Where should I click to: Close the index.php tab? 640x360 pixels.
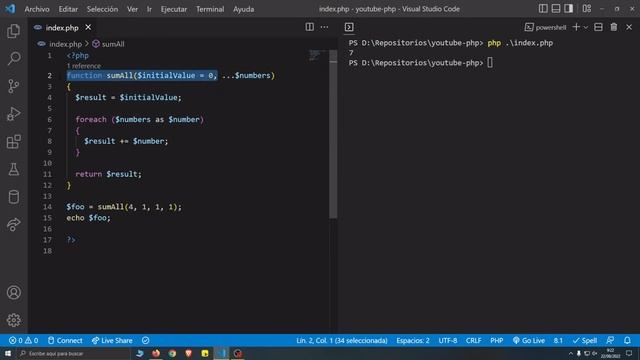tap(88, 27)
